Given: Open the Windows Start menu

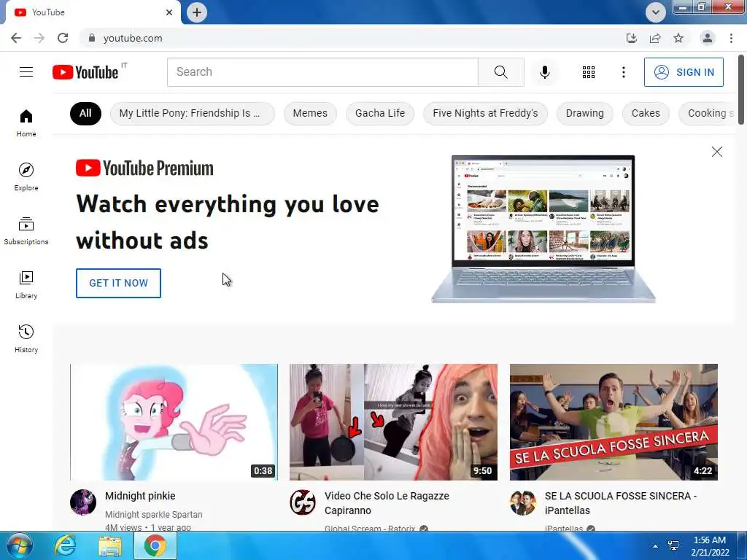Looking at the screenshot, I should tap(18, 545).
